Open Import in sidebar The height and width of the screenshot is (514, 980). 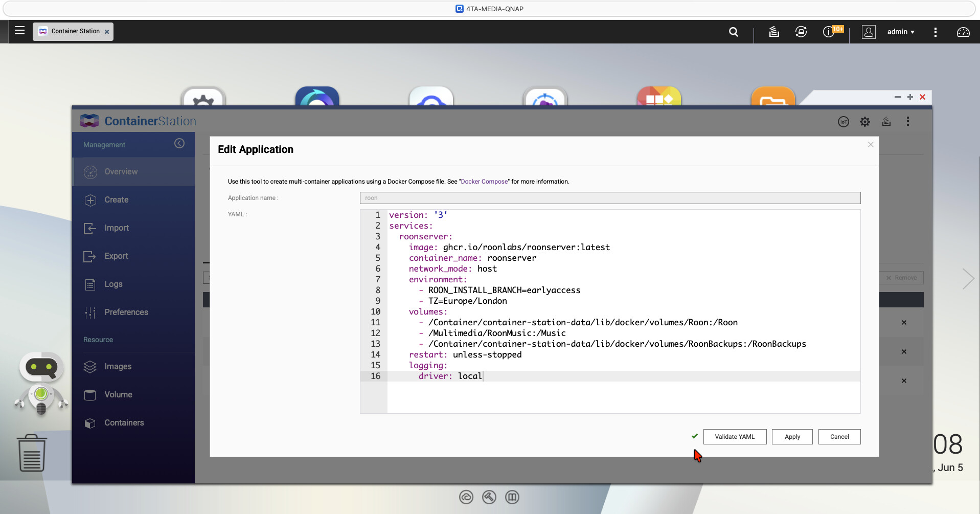click(x=133, y=228)
